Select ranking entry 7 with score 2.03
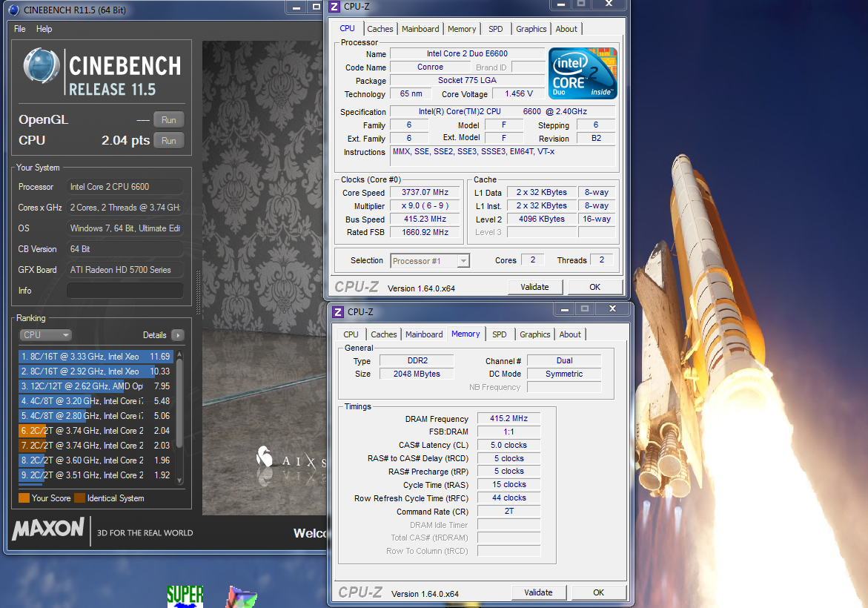Viewport: 868px width, 608px height. tap(96, 446)
